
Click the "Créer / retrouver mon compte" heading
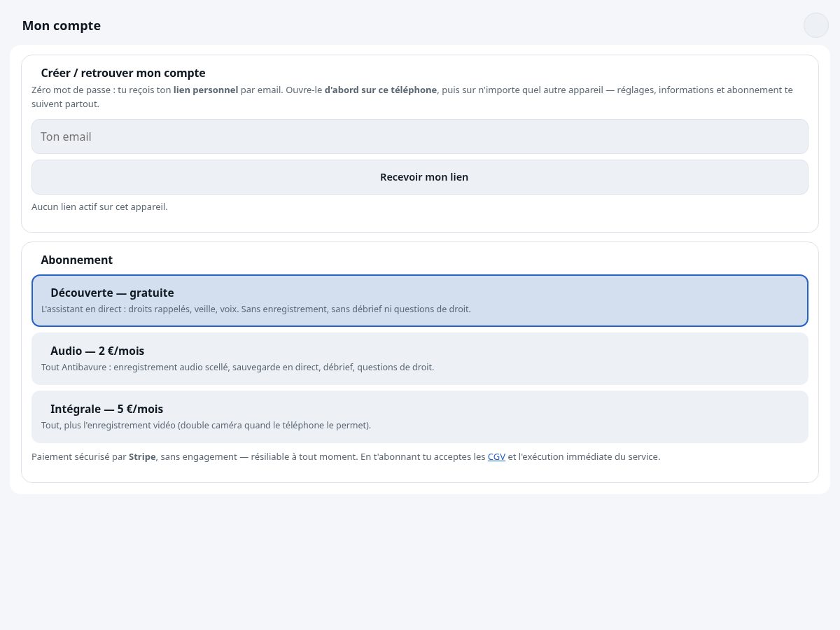(123, 73)
